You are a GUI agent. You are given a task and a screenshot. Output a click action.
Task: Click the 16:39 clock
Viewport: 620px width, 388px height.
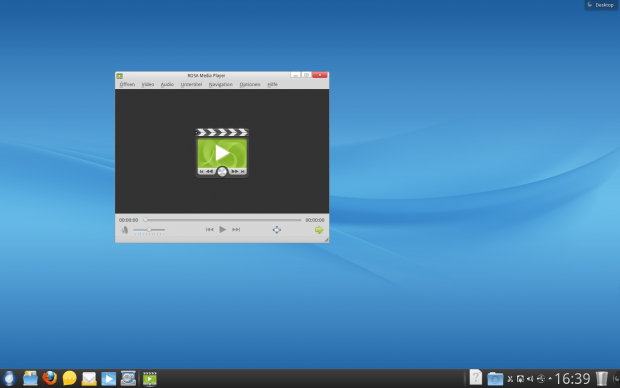pyautogui.click(x=572, y=379)
